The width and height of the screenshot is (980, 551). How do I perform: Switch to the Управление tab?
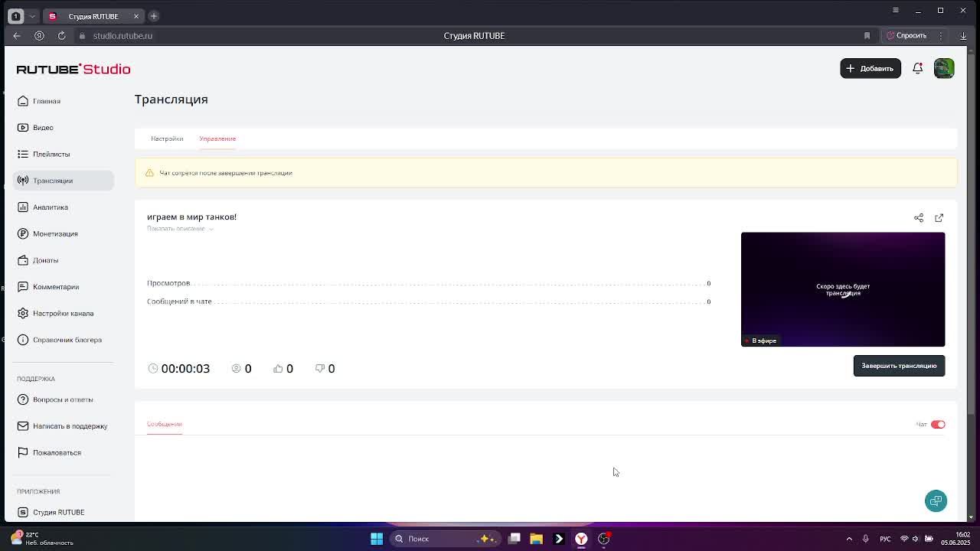[x=217, y=139]
